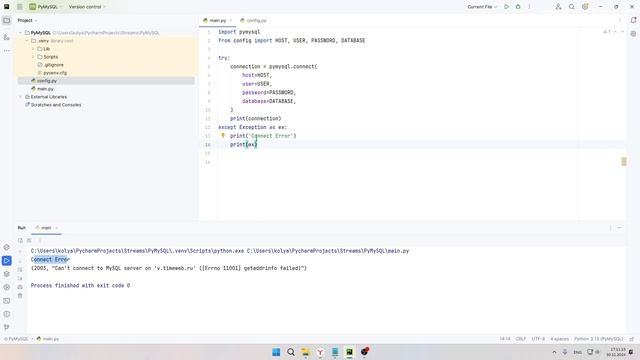Open the PyMySQL project dropdown

click(45, 7)
